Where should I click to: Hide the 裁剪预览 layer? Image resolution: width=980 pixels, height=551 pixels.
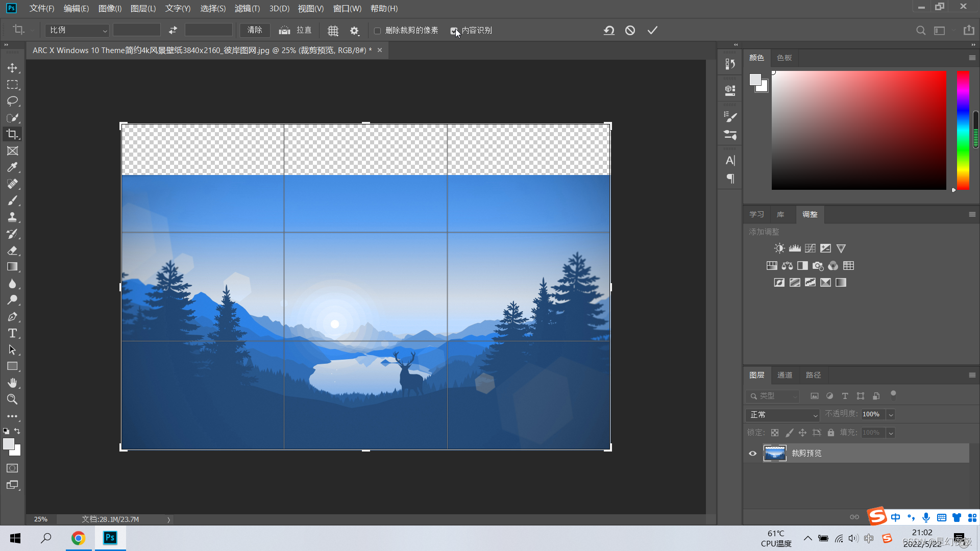pyautogui.click(x=753, y=453)
